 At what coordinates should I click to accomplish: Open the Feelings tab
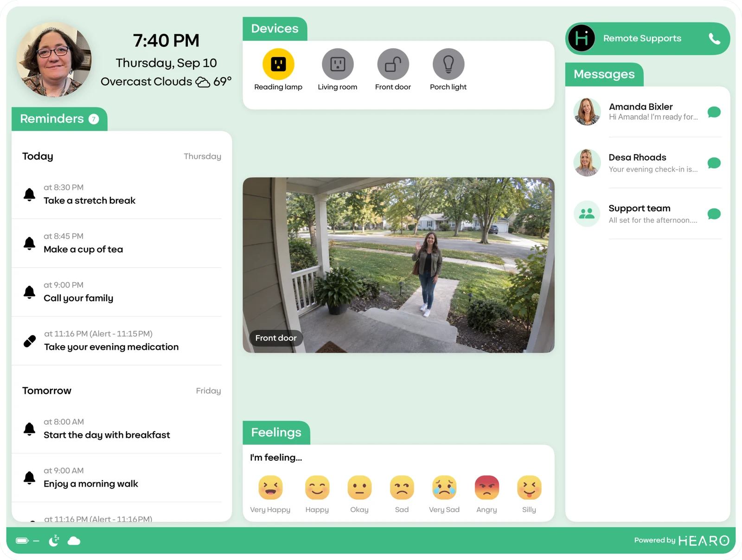coord(276,432)
